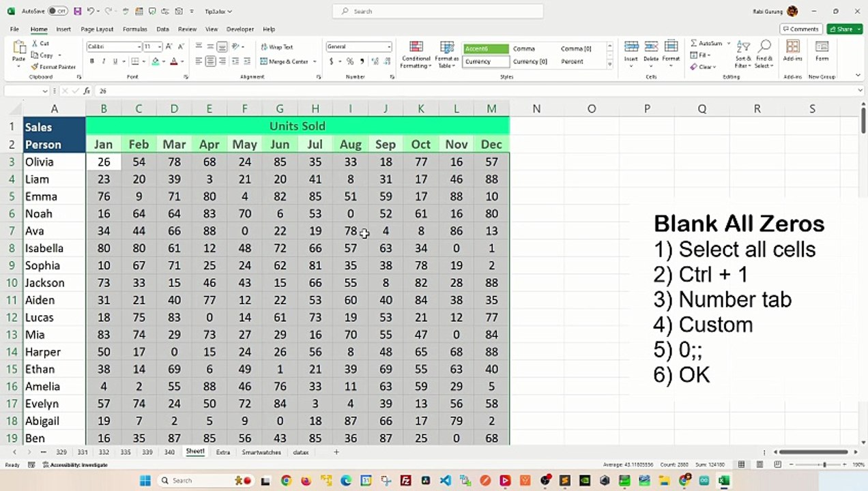The width and height of the screenshot is (868, 491).
Task: Click the green Share button
Action: (x=844, y=29)
